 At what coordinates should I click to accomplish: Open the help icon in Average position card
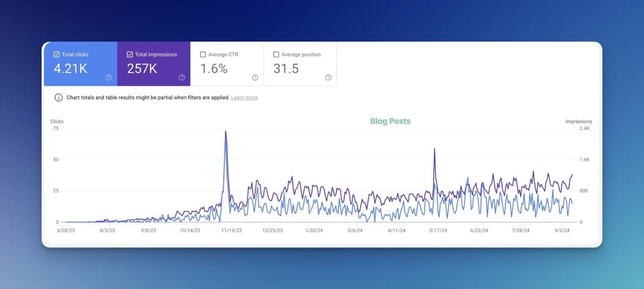pyautogui.click(x=328, y=78)
